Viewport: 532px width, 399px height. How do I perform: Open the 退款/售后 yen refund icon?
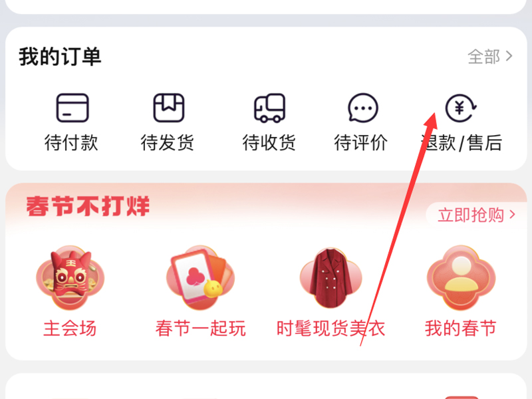coord(461,108)
